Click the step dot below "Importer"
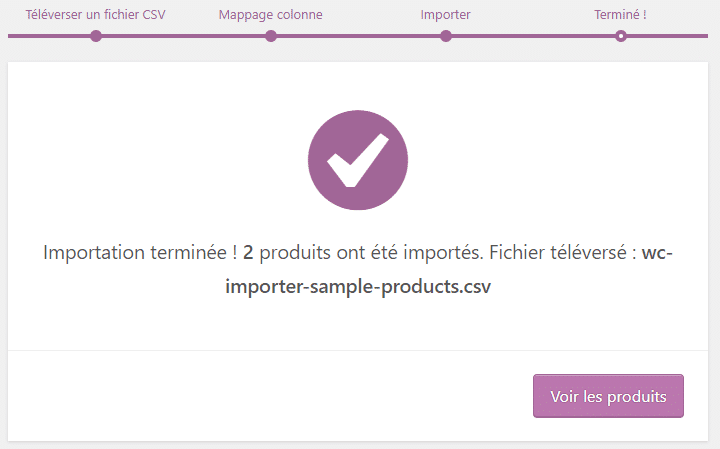The height and width of the screenshot is (449, 720). pos(446,36)
